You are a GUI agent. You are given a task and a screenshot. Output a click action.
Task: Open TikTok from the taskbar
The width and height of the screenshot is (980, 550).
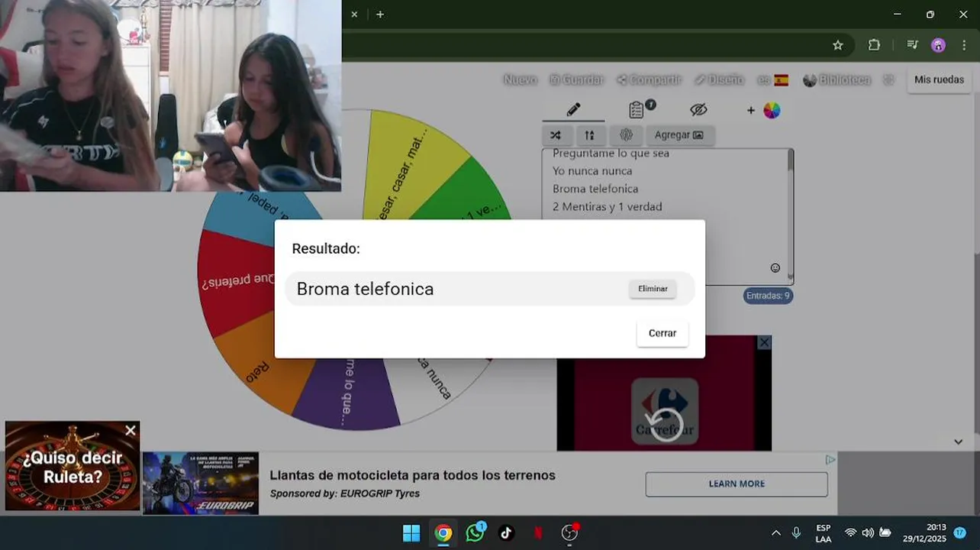pos(506,533)
